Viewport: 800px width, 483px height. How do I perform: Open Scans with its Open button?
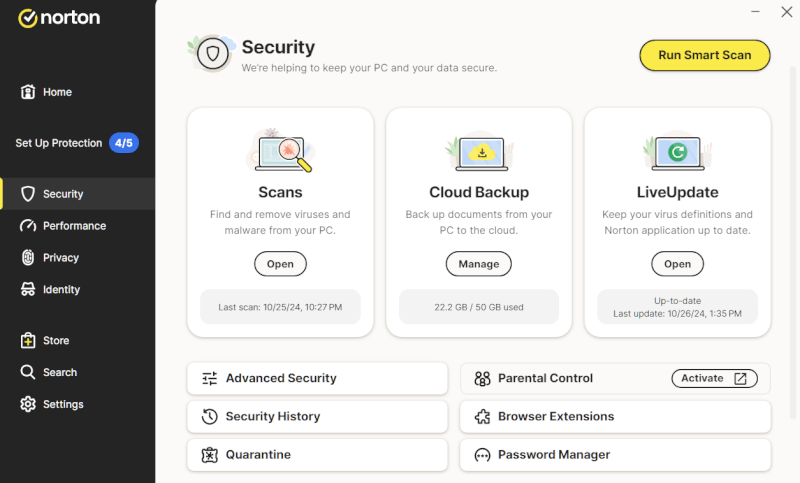pyautogui.click(x=281, y=264)
